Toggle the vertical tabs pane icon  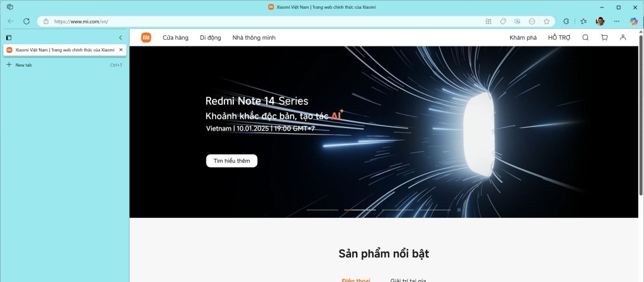[x=9, y=38]
